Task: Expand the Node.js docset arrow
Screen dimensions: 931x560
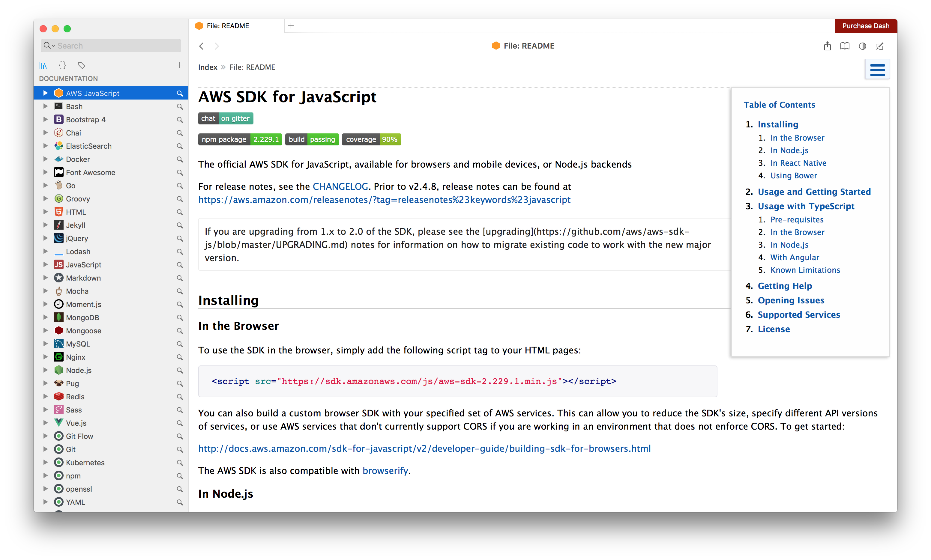Action: click(x=45, y=370)
